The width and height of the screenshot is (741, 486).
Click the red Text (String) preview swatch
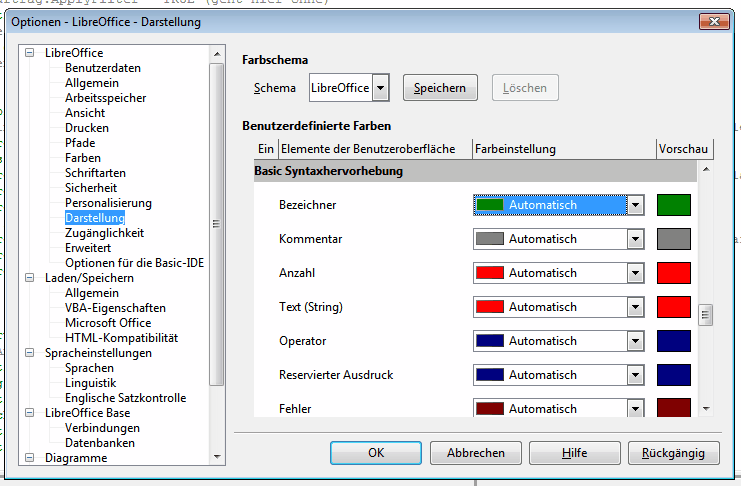point(674,307)
